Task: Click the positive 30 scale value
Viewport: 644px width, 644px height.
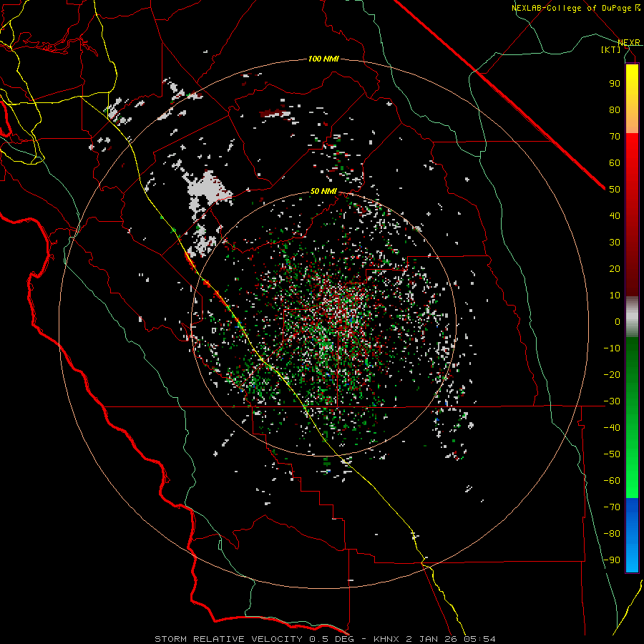Action: (x=615, y=243)
